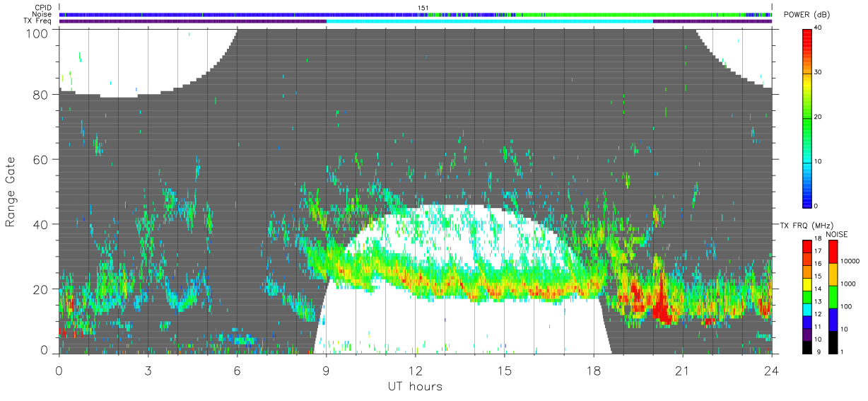Click the "100" tick on Range Gate axis

click(38, 33)
